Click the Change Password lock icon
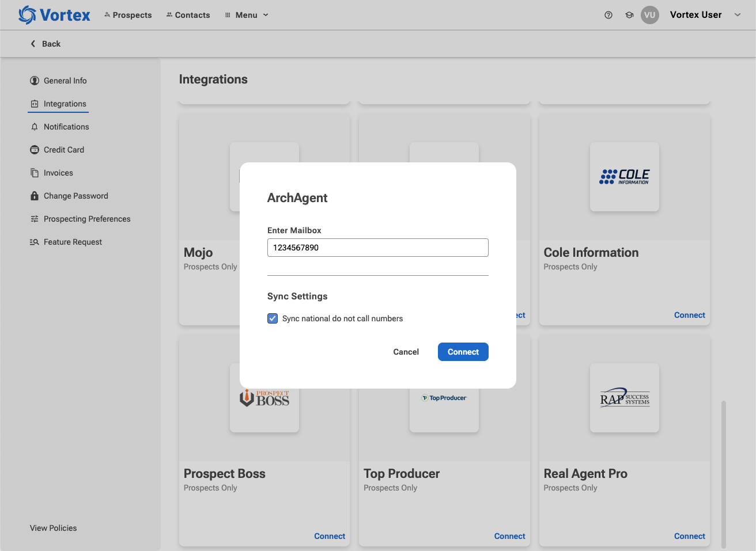 coord(35,196)
